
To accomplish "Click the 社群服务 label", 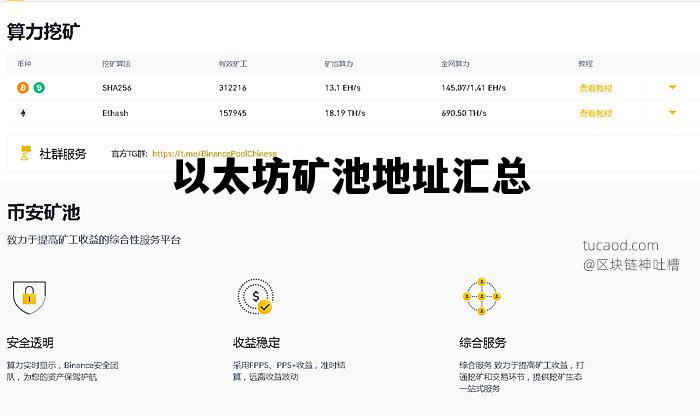I will (x=62, y=154).
